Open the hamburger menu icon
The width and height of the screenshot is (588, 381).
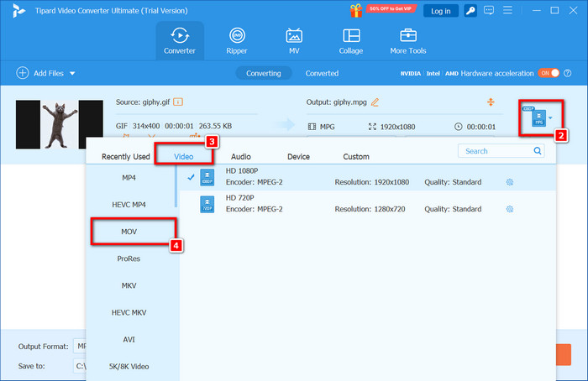pyautogui.click(x=507, y=10)
